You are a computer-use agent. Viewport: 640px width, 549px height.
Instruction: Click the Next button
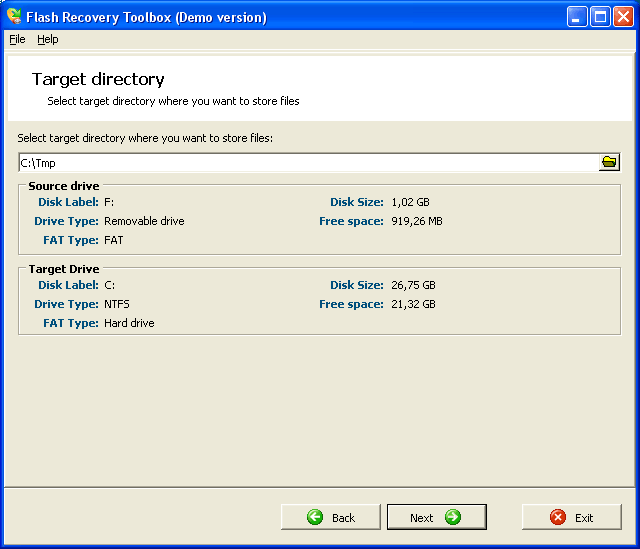(x=437, y=517)
